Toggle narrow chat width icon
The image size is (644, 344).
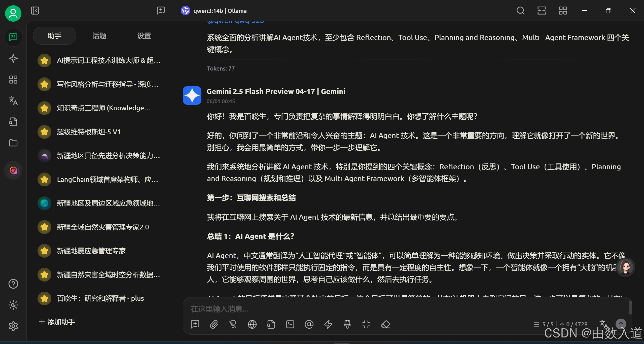point(542,11)
